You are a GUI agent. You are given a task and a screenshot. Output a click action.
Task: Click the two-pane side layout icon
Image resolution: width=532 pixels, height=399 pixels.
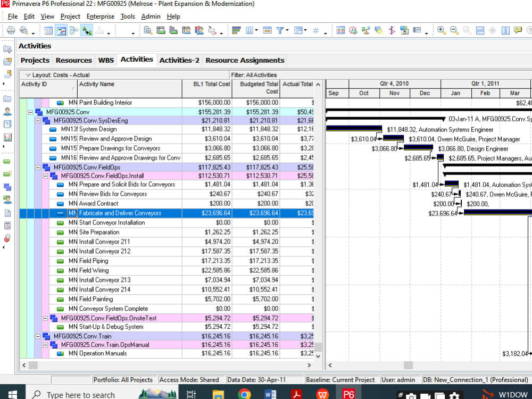point(505,30)
